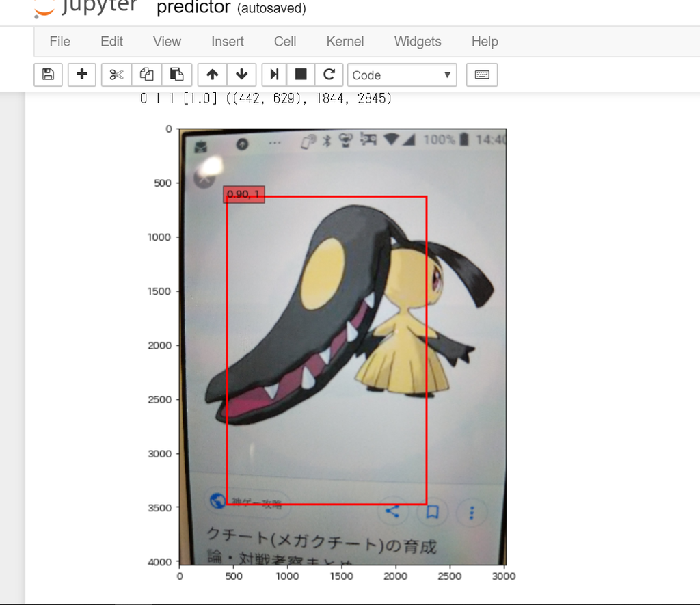Screen dimensions: 700x605
Task: Restart the kernel with circular arrow
Action: coord(329,75)
